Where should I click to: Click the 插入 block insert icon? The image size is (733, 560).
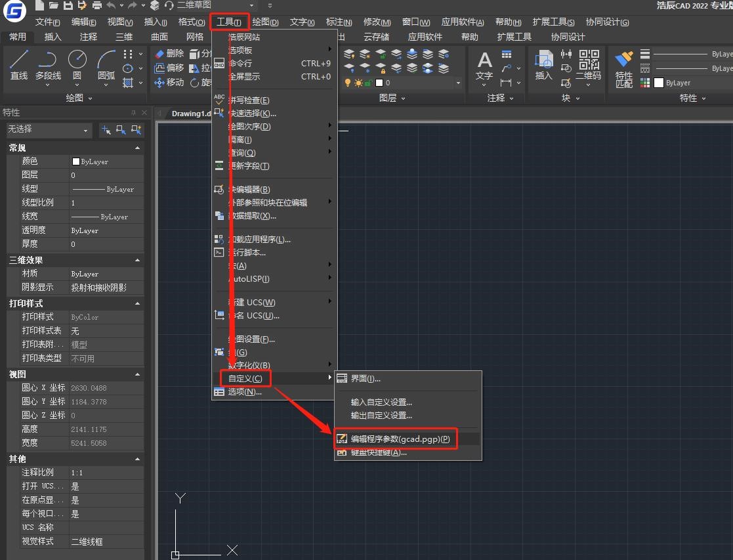(x=543, y=66)
